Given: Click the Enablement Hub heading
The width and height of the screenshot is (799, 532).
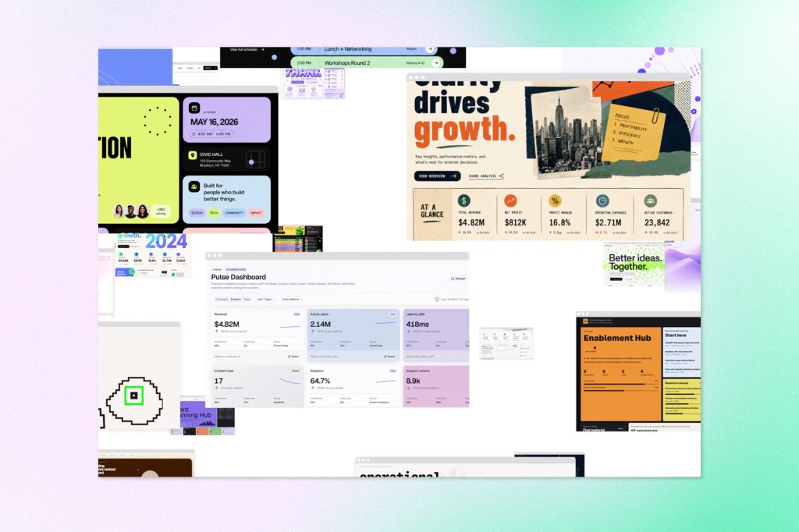Looking at the screenshot, I should [x=617, y=338].
